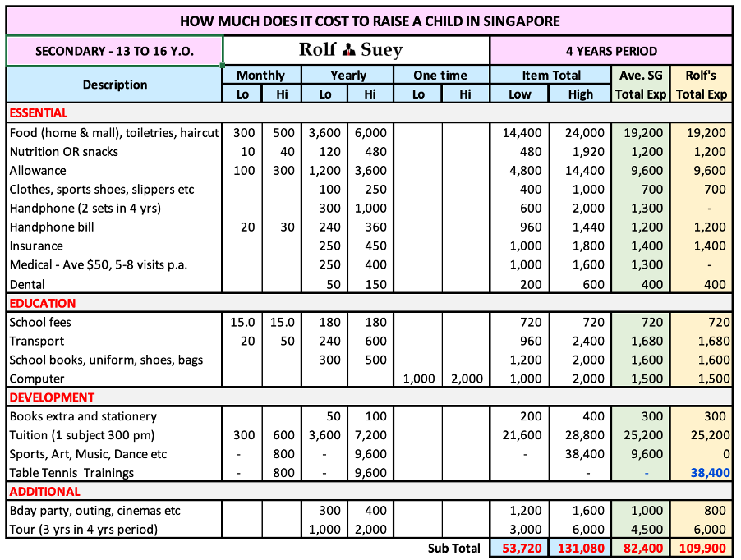Click the Sub Total label
Viewport: 741px width, 560px height.
pos(455,548)
